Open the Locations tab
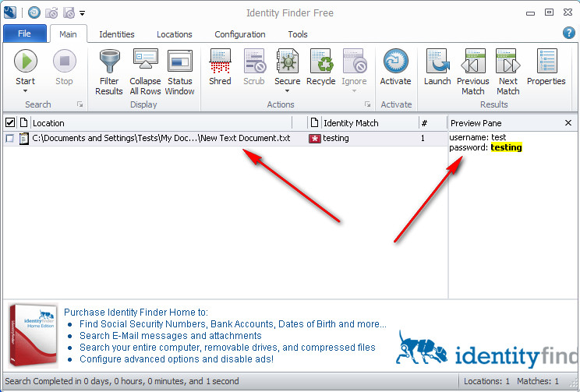 [x=175, y=34]
